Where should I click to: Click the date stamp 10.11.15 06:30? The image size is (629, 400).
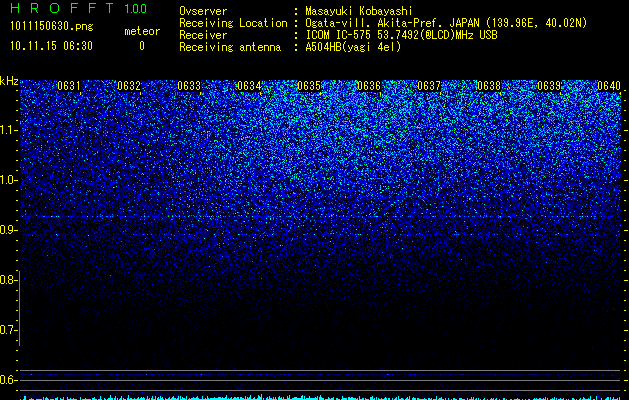pyautogui.click(x=51, y=46)
